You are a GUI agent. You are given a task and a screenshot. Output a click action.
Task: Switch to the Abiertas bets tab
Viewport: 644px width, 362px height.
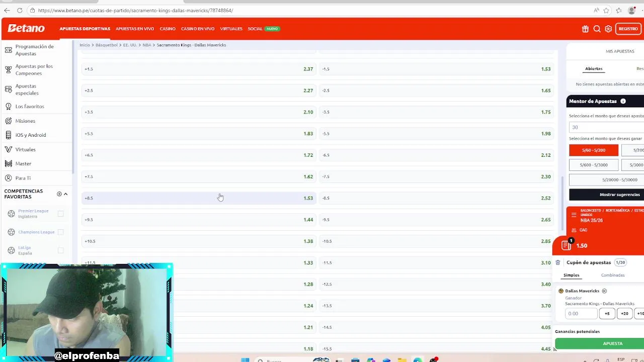594,68
